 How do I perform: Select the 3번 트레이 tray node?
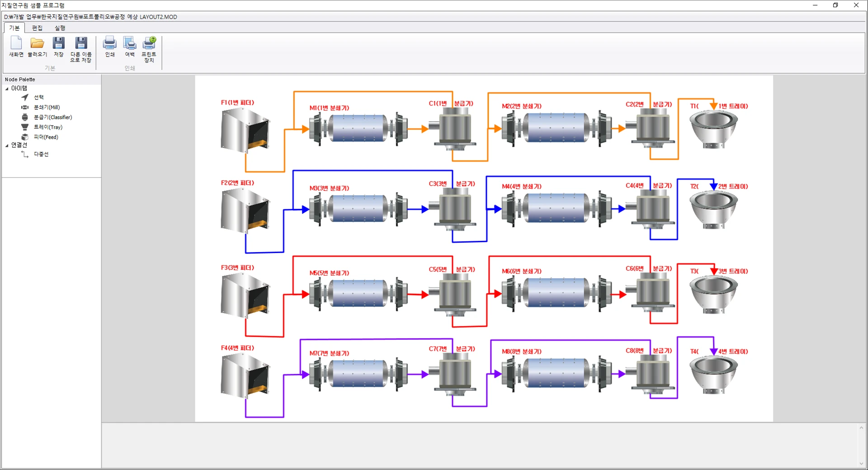(714, 295)
